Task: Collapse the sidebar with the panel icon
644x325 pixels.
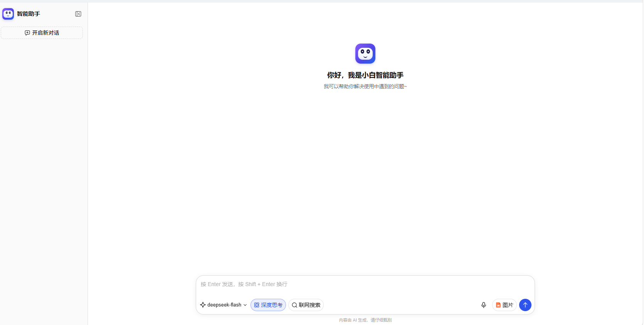Action: [78, 14]
